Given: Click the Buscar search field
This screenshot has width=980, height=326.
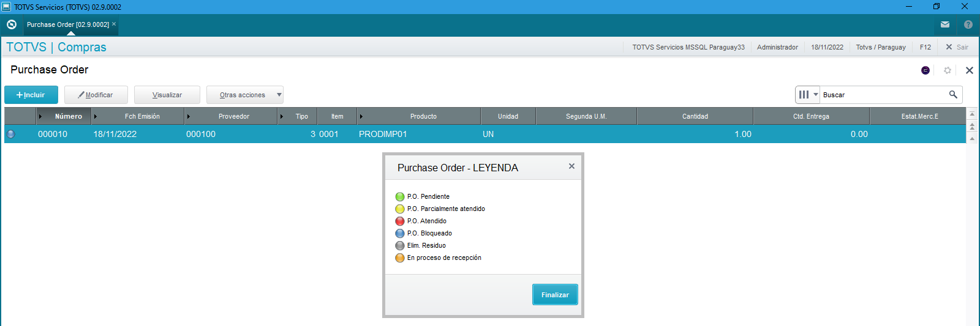Looking at the screenshot, I should (x=883, y=95).
